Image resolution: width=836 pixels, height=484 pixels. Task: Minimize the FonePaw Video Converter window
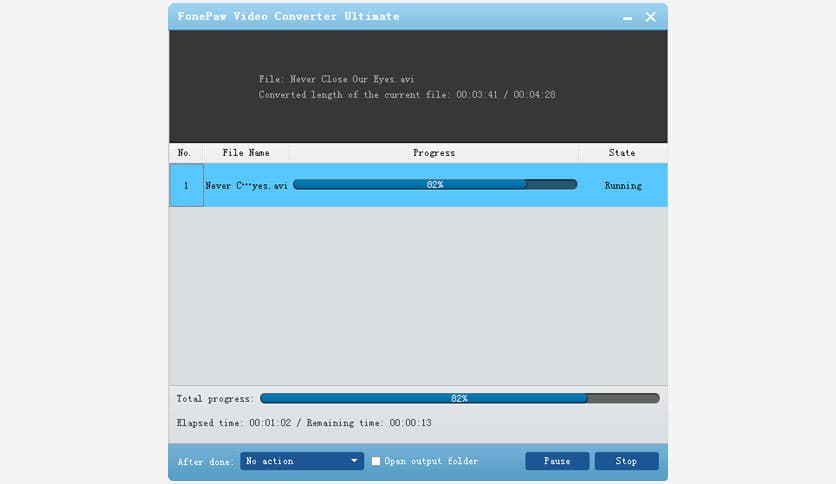[x=628, y=18]
